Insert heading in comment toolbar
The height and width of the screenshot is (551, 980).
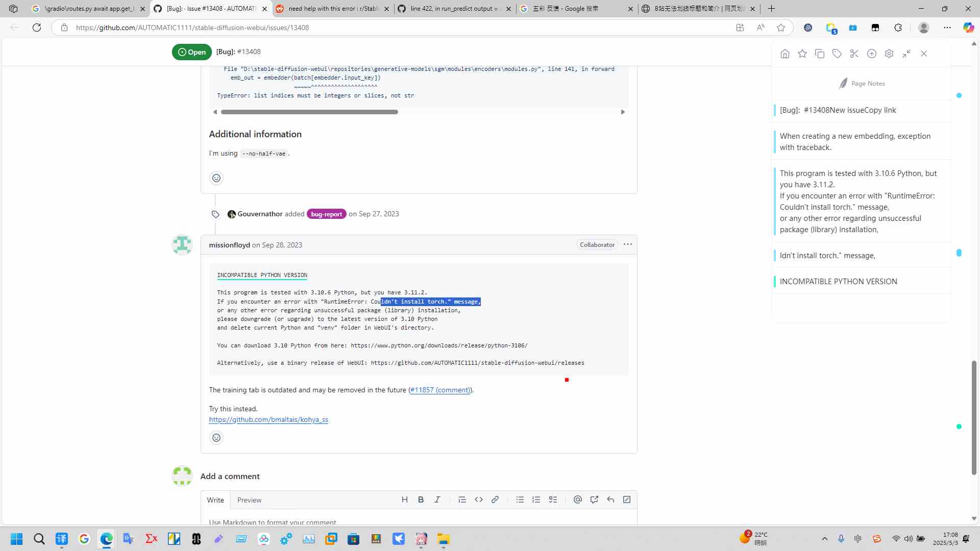tap(405, 500)
